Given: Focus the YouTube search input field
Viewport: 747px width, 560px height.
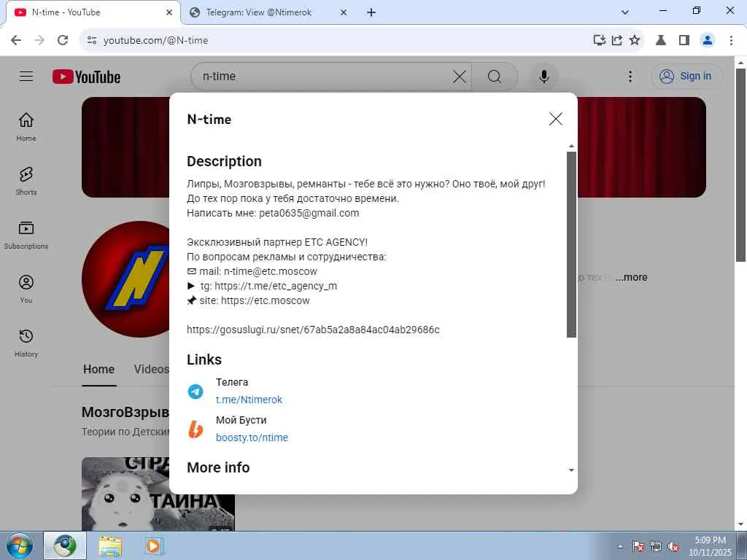Looking at the screenshot, I should click(324, 76).
